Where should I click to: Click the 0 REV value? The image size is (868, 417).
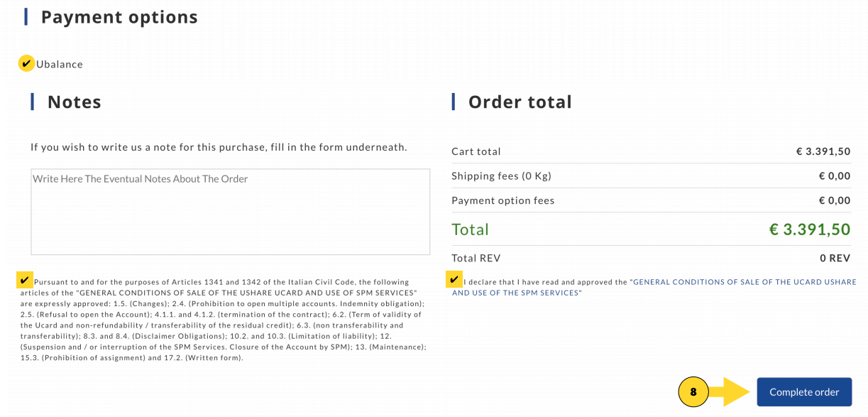tap(835, 258)
